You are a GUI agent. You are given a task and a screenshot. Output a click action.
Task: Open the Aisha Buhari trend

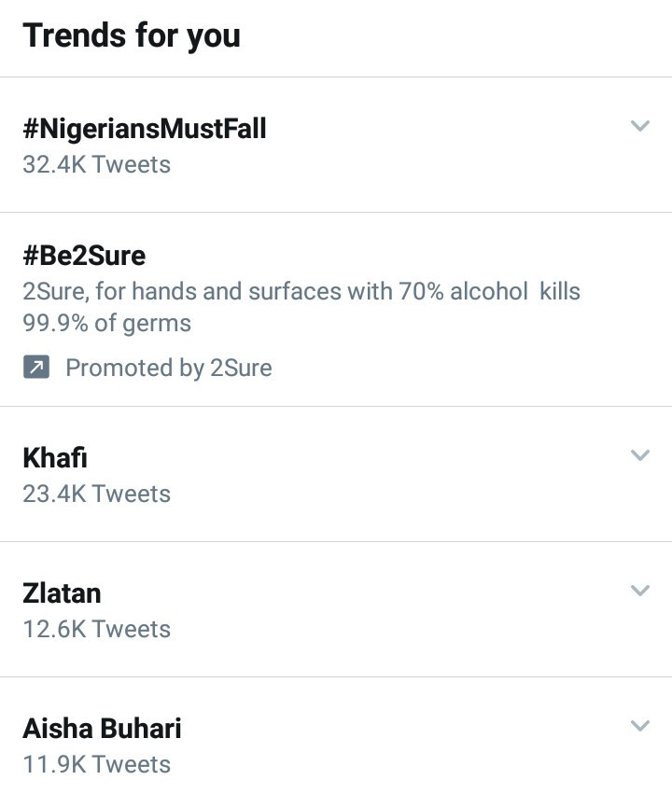pos(102,729)
